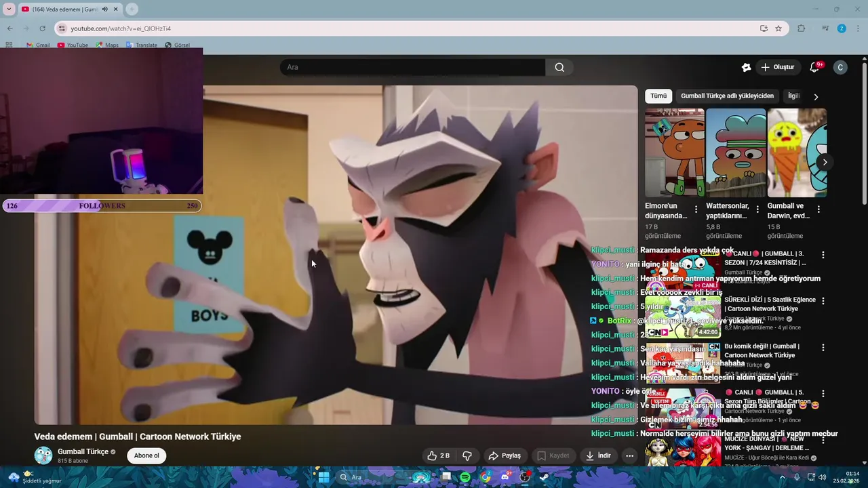Open Görsel bookmark
The height and width of the screenshot is (488, 868).
click(178, 45)
